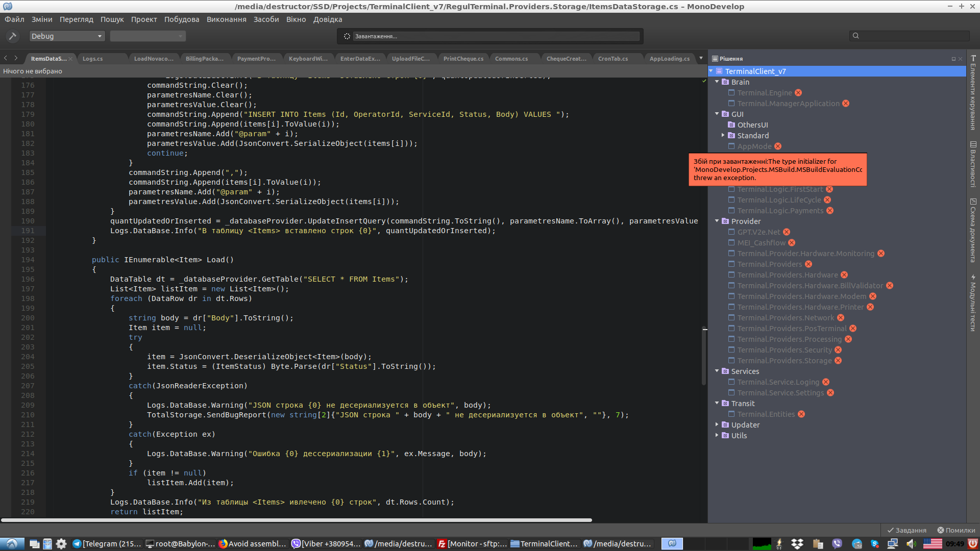Click the volume icon in the system tray
This screenshot has width=980, height=551.
(910, 543)
